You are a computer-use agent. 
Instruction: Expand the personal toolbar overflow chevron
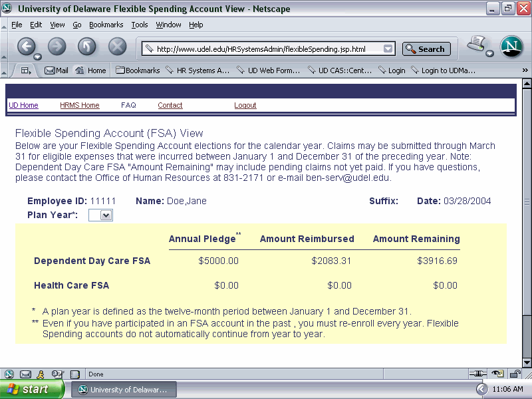(x=525, y=70)
